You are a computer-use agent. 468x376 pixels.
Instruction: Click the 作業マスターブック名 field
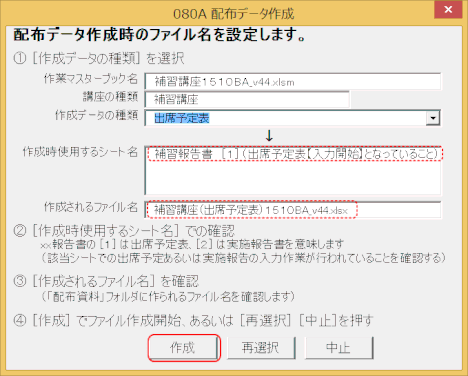click(293, 82)
